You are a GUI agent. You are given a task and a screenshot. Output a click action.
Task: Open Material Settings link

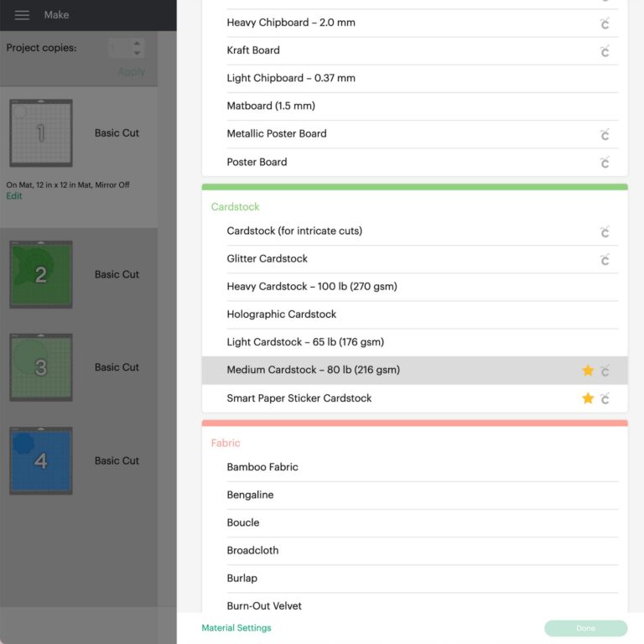(x=236, y=628)
